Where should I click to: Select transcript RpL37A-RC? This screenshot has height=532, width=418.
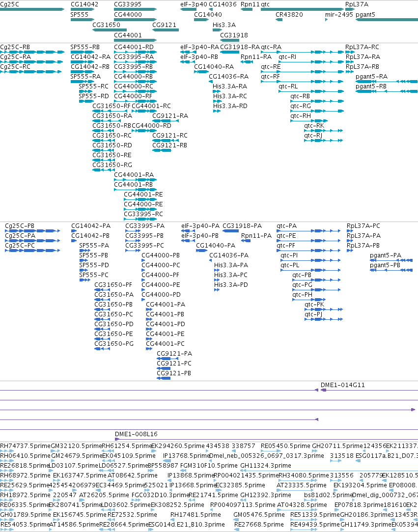(x=362, y=47)
